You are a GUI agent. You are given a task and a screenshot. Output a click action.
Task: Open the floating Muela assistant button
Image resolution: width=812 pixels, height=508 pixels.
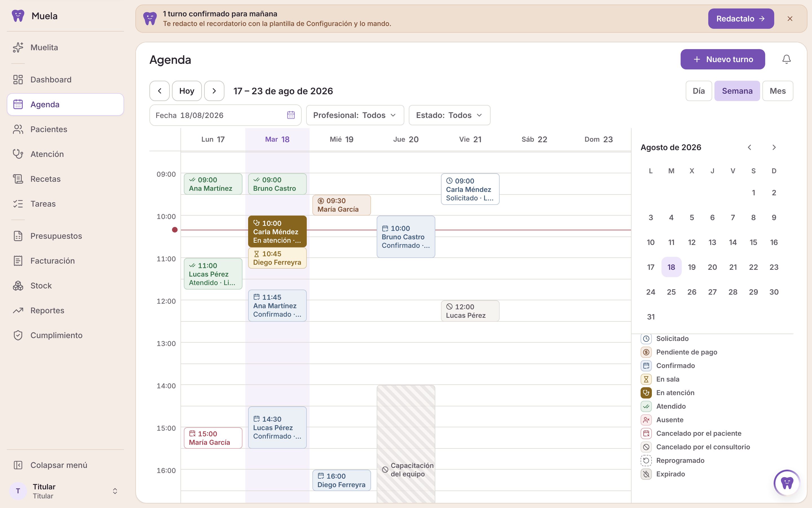(787, 483)
